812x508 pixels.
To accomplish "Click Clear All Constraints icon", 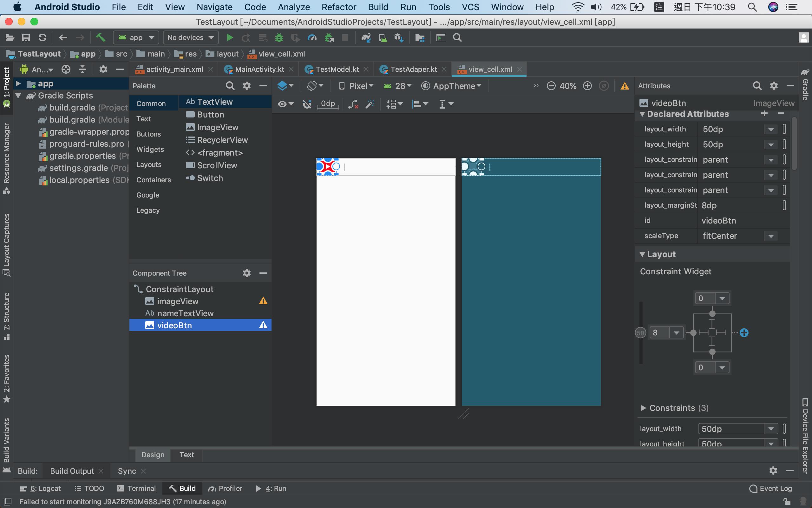I will point(353,104).
